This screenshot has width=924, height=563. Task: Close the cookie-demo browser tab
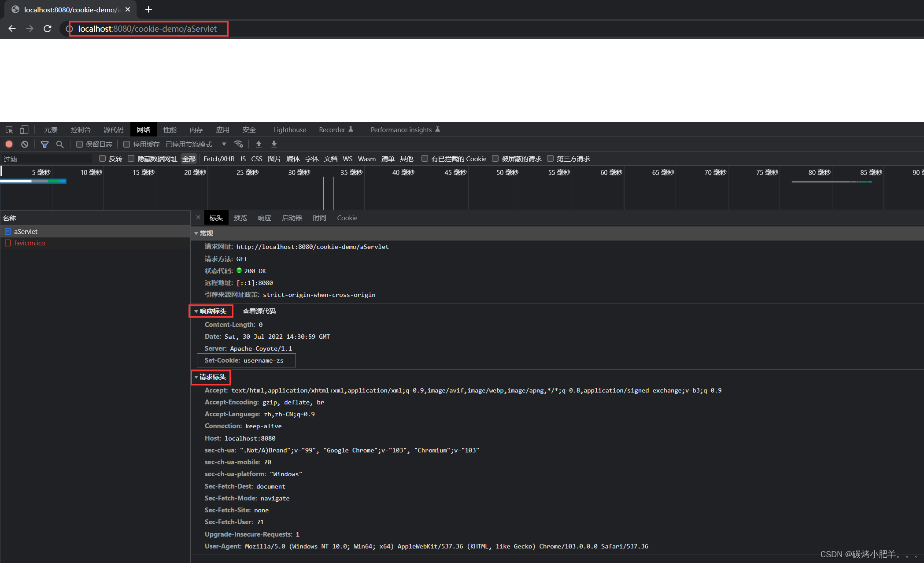128,9
